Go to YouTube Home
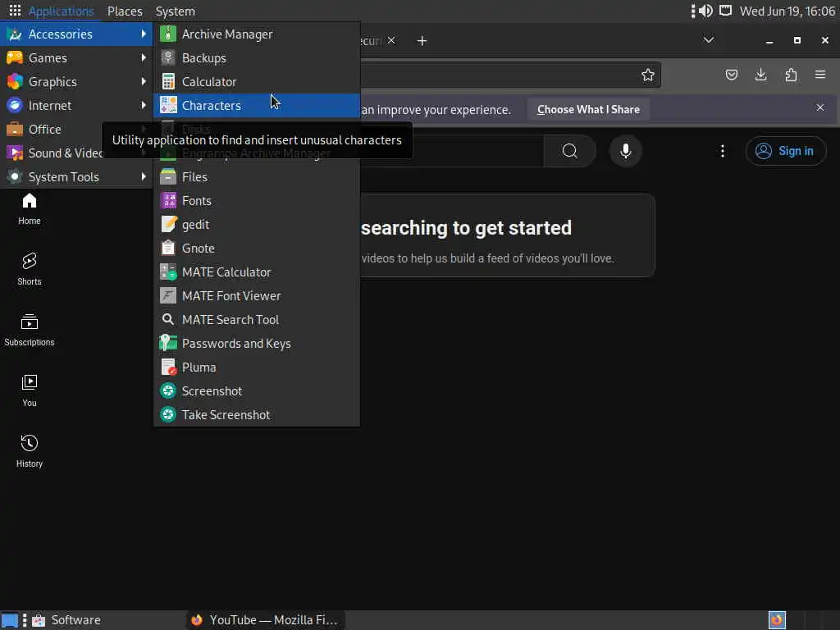The width and height of the screenshot is (840, 630). [x=30, y=209]
